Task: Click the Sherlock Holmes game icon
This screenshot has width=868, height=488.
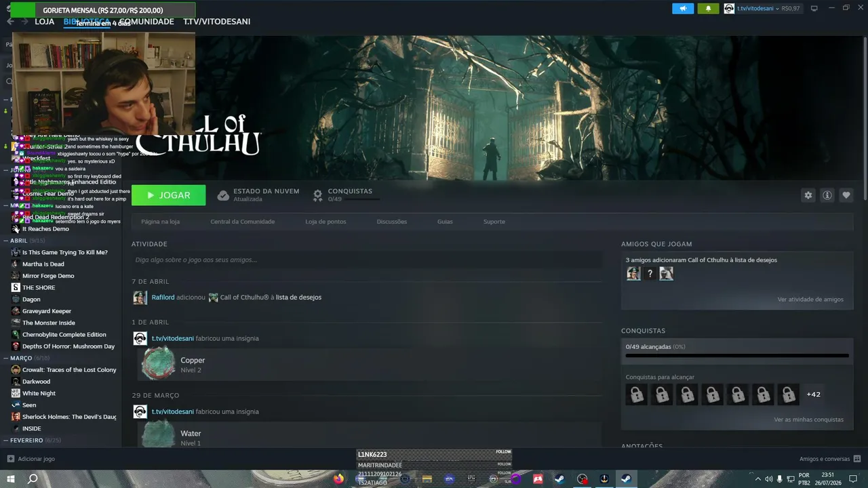Action: [16, 417]
